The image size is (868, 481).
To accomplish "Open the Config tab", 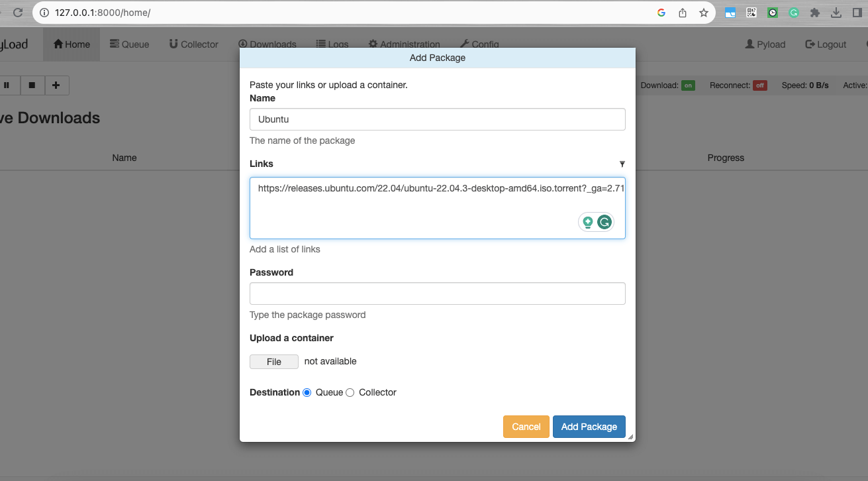I will coord(479,44).
